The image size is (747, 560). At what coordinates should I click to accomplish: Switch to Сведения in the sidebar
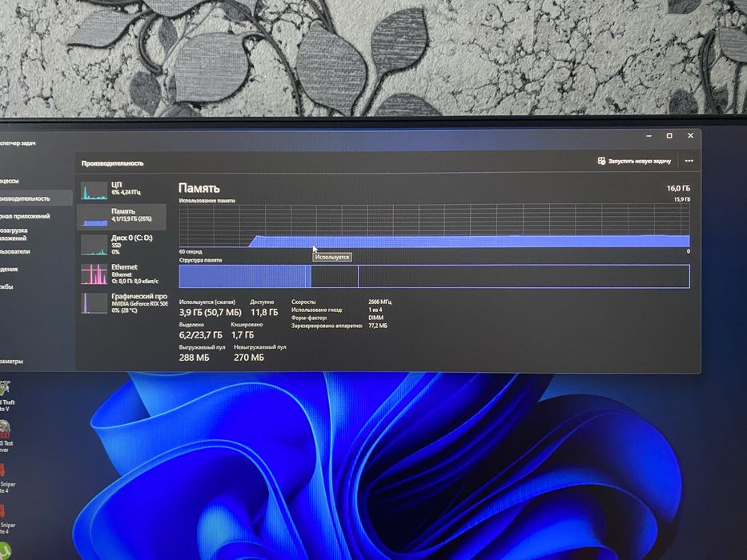pyautogui.click(x=10, y=269)
